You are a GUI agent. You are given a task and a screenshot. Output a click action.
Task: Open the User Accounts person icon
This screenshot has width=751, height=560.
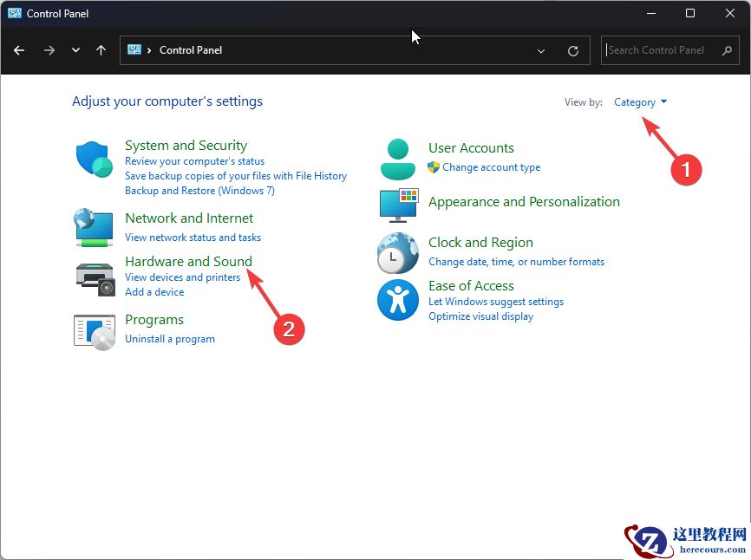pos(397,160)
